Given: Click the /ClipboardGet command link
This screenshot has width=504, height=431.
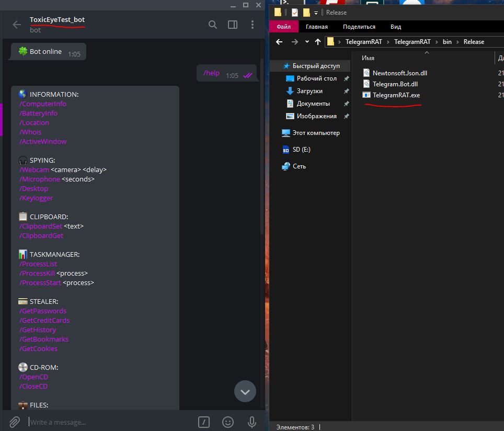Looking at the screenshot, I should pos(41,236).
